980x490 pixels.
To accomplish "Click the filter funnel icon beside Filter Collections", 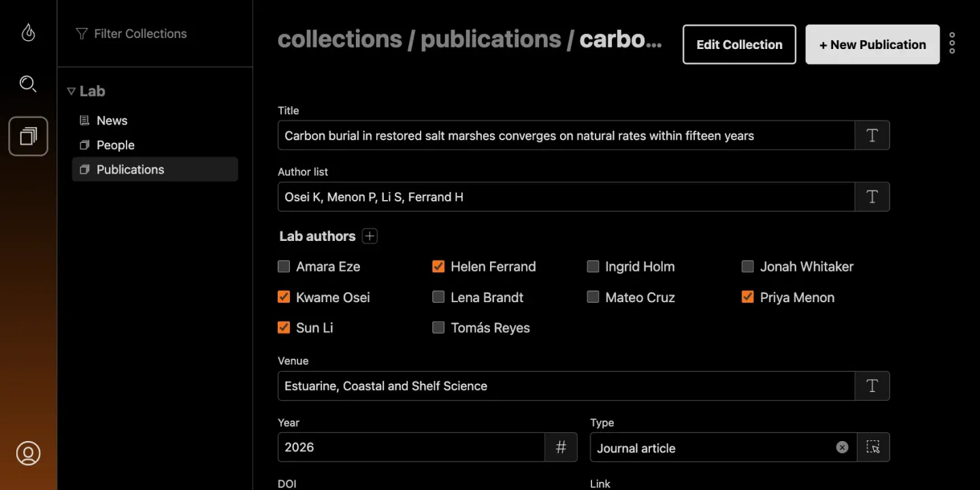I will 82,33.
